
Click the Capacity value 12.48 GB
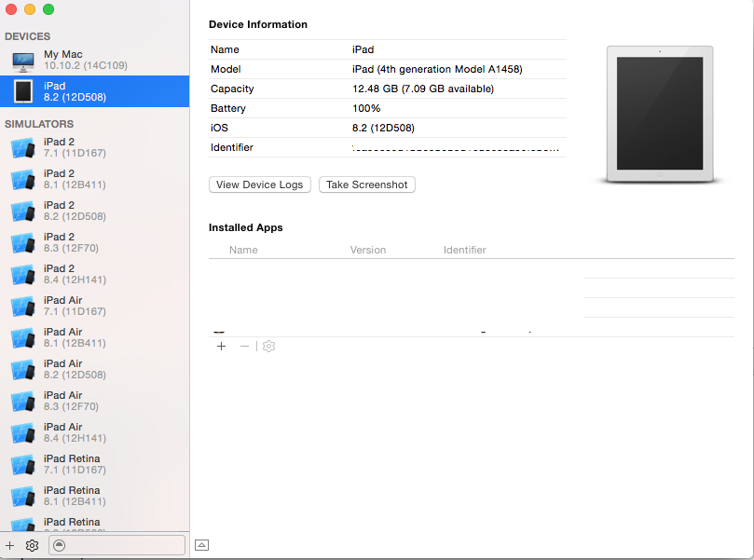(x=423, y=89)
